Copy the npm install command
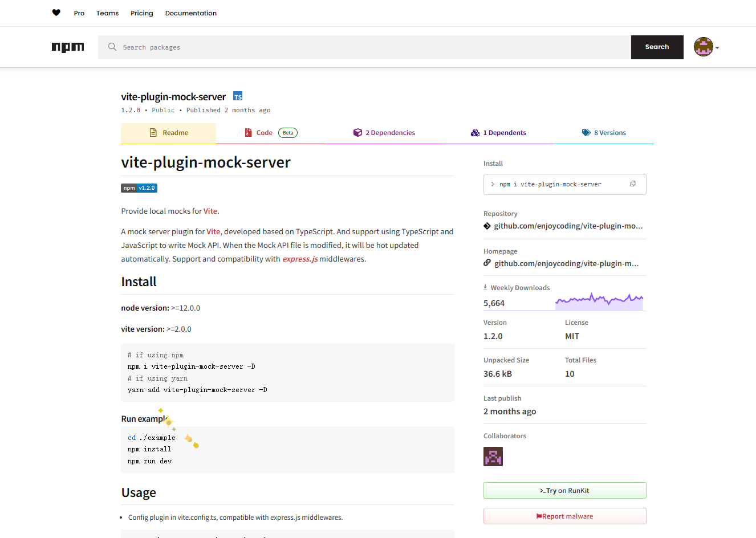The height and width of the screenshot is (538, 756). tap(633, 184)
